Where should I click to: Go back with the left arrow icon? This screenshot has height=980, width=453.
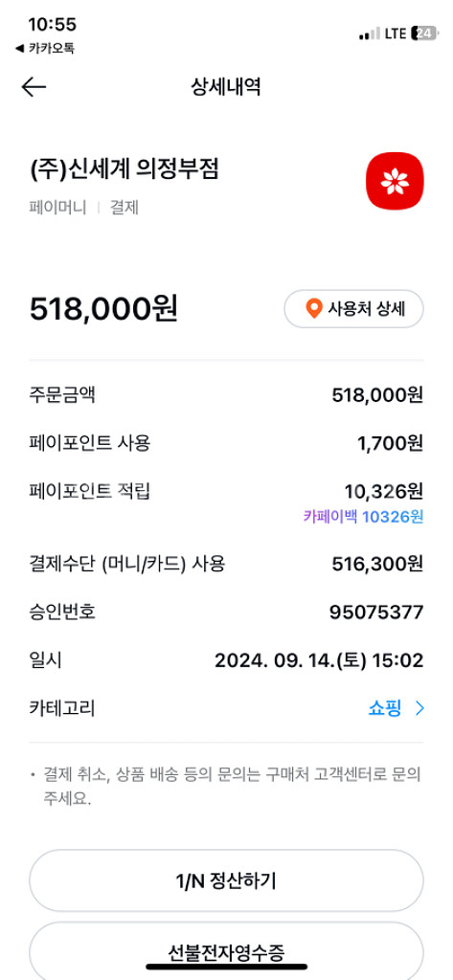[x=34, y=87]
